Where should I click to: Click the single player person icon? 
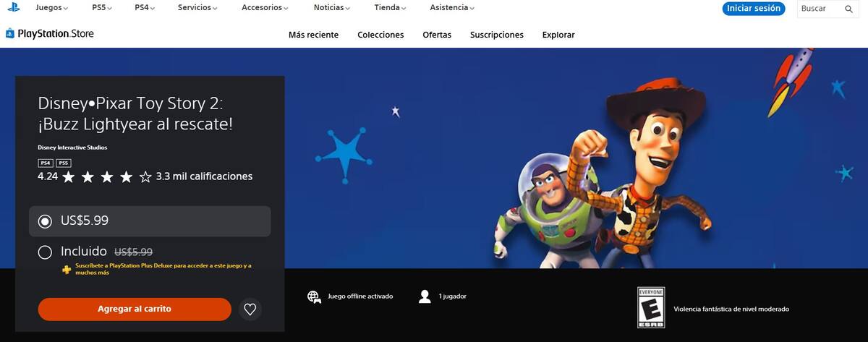(425, 296)
